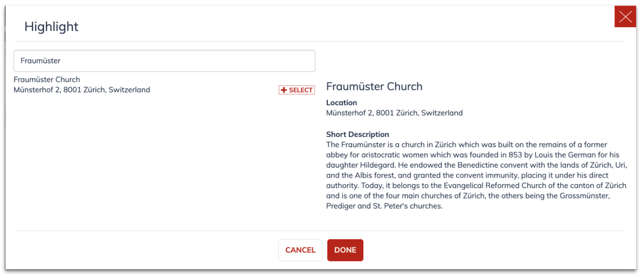Click the word Grossmünster in description

(586, 196)
